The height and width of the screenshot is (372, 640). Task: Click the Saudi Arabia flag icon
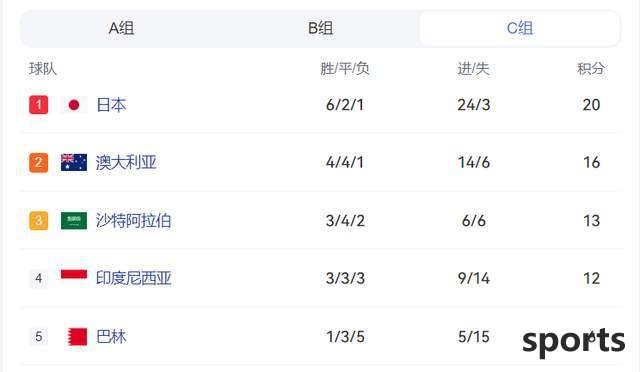(x=74, y=221)
